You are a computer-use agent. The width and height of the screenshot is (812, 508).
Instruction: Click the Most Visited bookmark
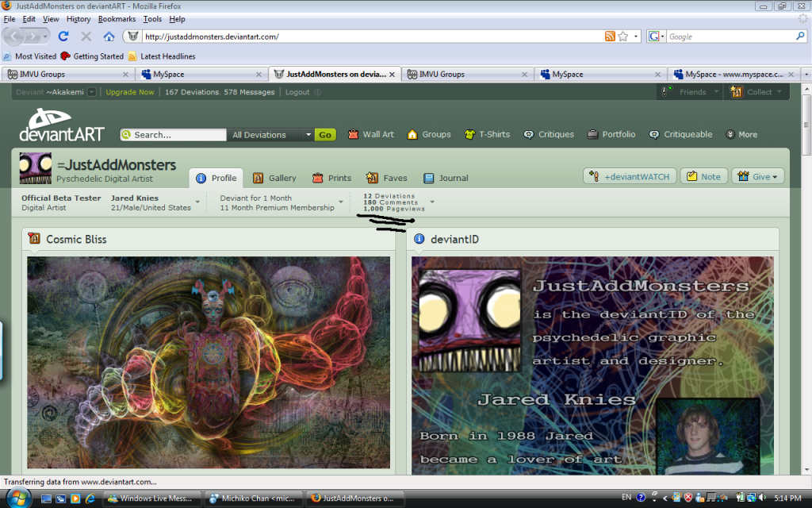29,56
